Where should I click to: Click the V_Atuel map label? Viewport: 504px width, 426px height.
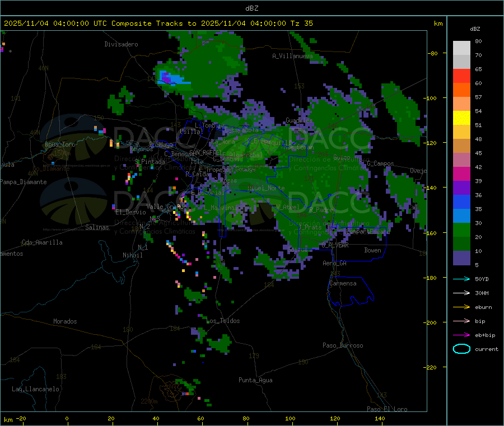point(288,207)
